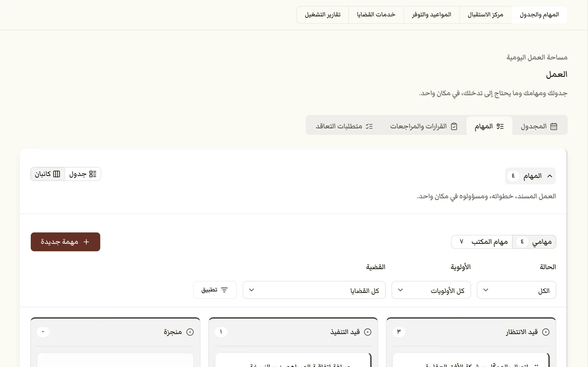Click the list-view icon beside جدول
588x367 pixels.
[93, 174]
